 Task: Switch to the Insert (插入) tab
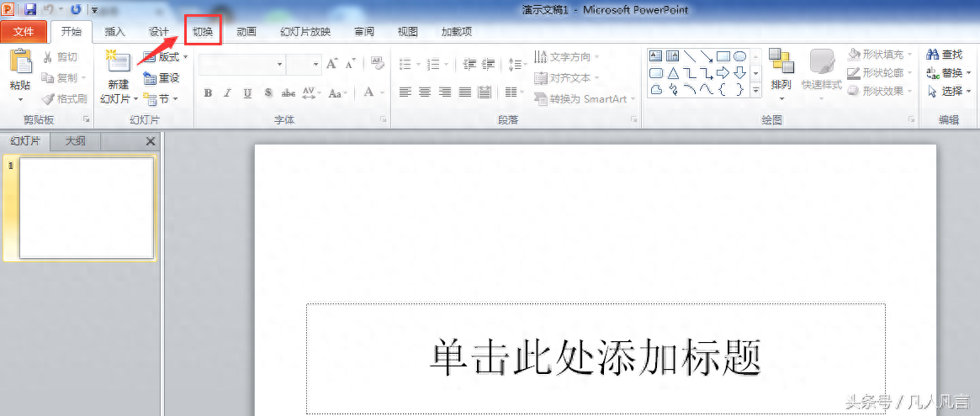coord(115,32)
